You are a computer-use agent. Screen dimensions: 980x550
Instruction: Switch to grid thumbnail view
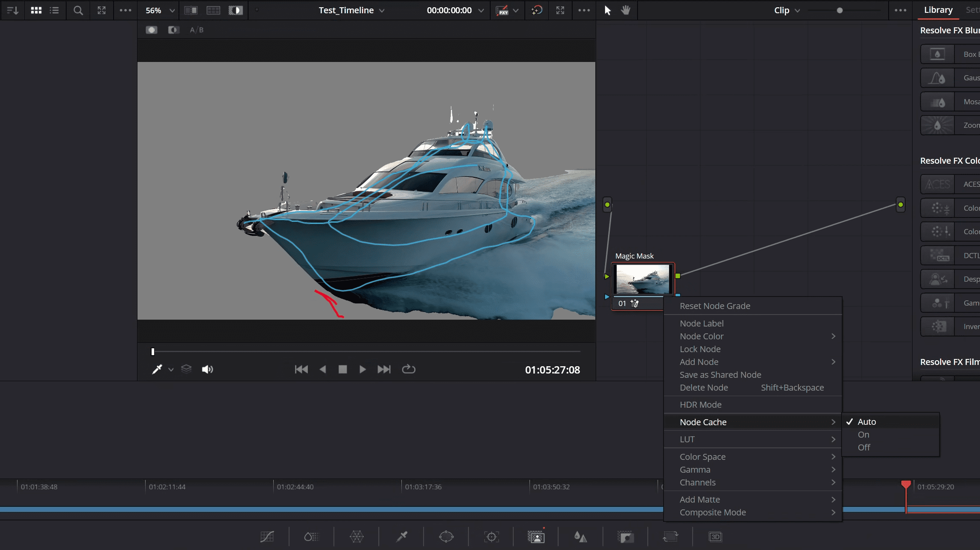coord(36,10)
